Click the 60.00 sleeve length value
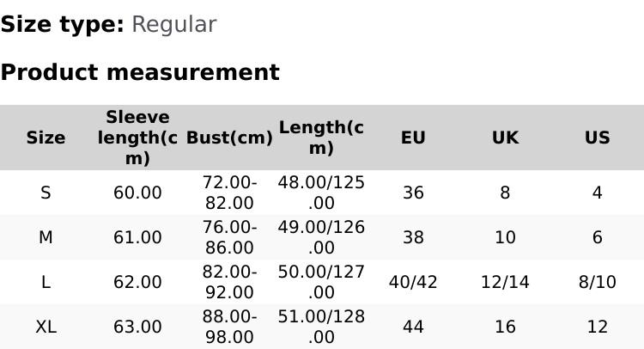Viewport: 644px width, 349px height. [x=137, y=193]
